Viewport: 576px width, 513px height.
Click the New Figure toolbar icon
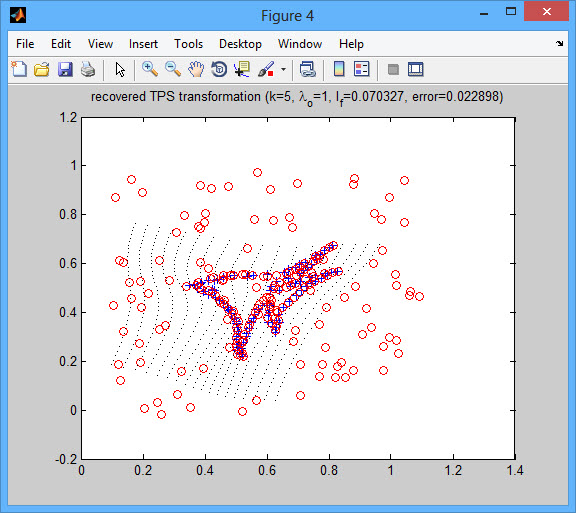(19, 69)
